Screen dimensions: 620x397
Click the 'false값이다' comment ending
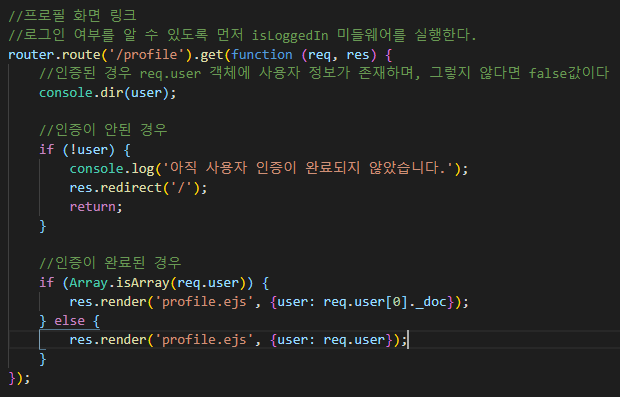coord(569,73)
